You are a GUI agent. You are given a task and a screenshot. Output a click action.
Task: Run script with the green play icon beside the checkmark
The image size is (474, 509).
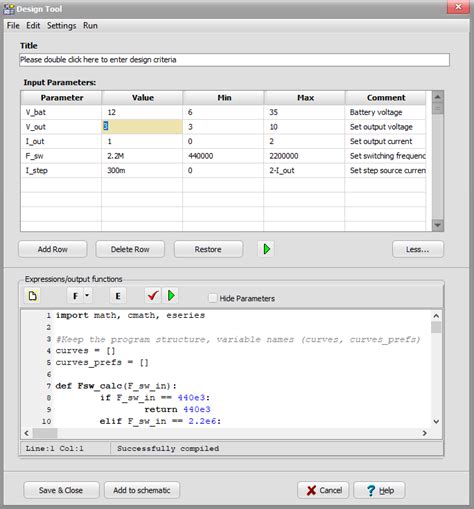171,296
